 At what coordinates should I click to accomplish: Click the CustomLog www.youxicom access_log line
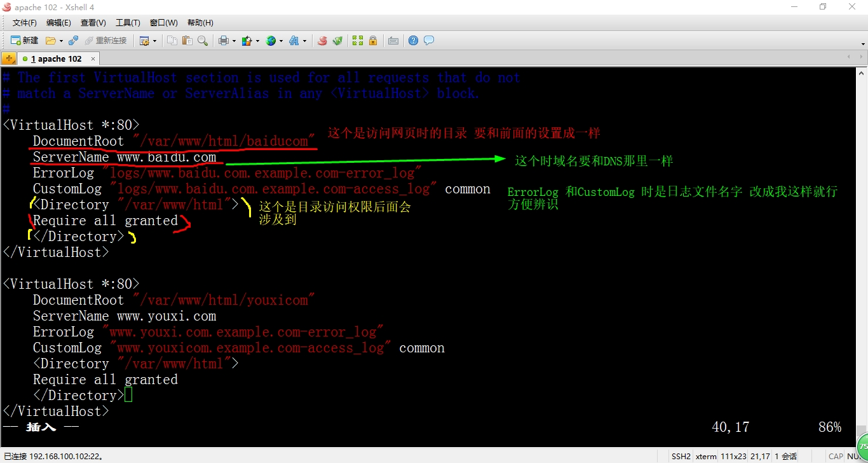pyautogui.click(x=239, y=348)
